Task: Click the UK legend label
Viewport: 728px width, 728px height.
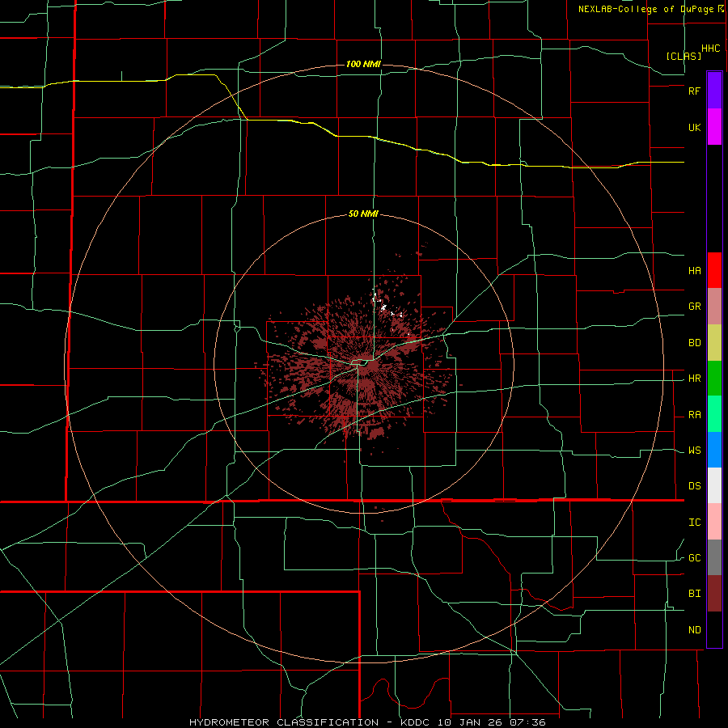Action: click(x=695, y=128)
